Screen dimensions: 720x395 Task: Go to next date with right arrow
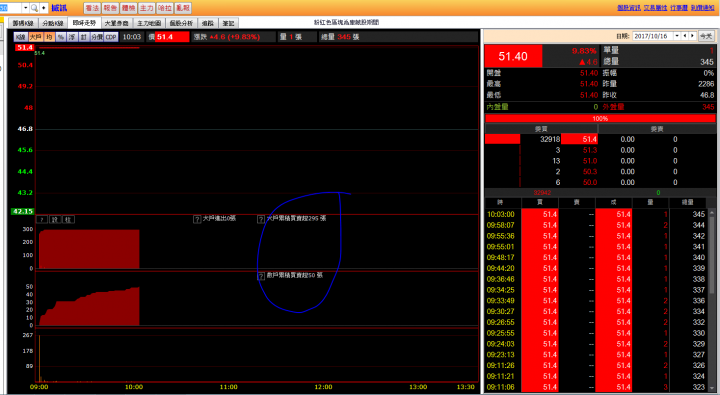pos(692,36)
